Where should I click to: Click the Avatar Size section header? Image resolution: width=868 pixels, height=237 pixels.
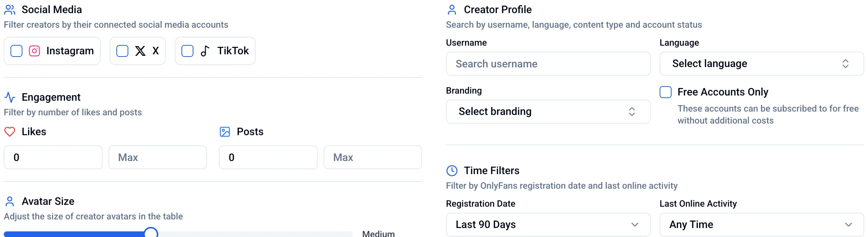coord(48,201)
